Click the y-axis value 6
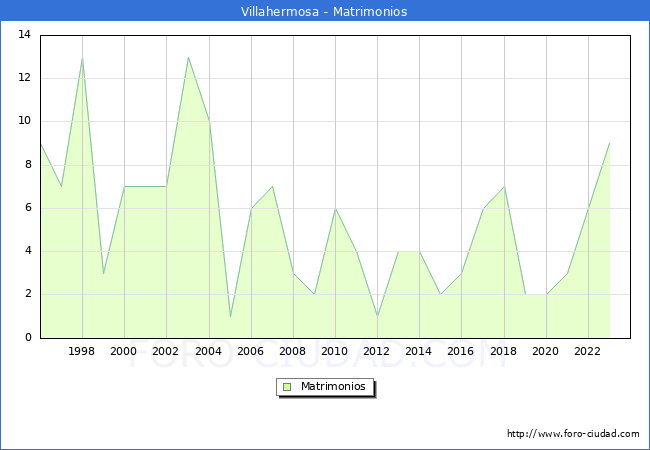This screenshot has height=450, width=650. [x=28, y=208]
